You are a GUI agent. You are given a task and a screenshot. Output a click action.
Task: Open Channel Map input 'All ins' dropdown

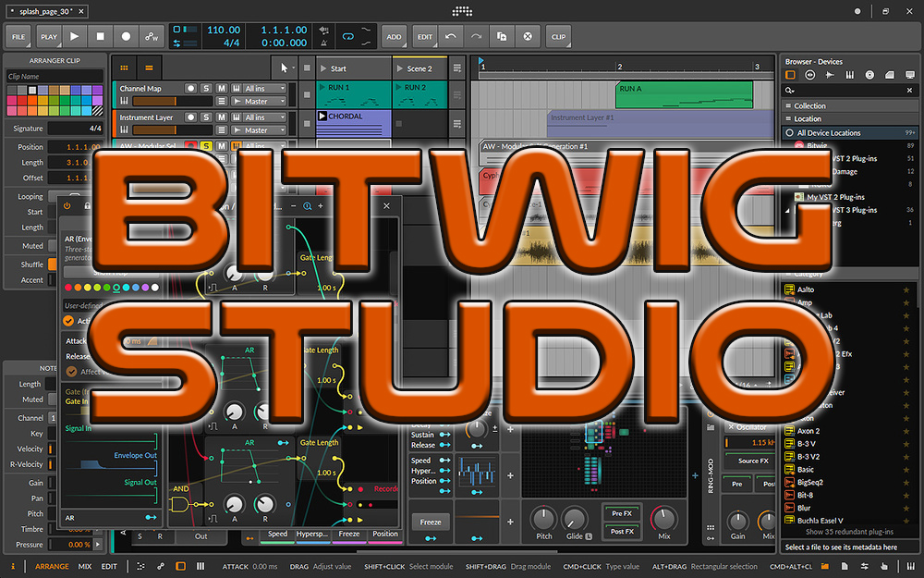pos(264,88)
